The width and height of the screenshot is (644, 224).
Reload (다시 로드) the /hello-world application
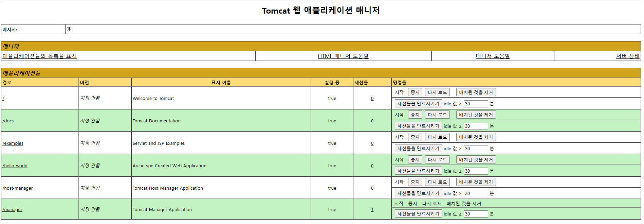tap(437, 160)
